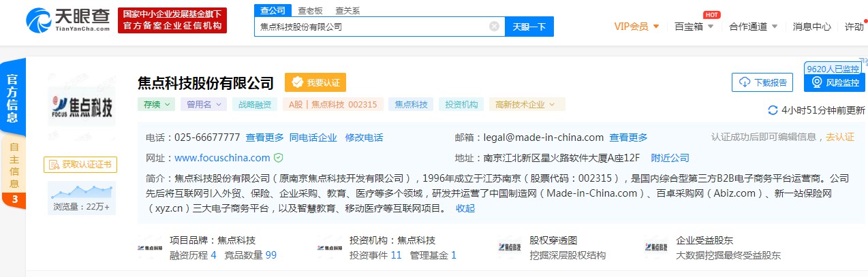Image resolution: width=868 pixels, height=277 pixels.
Task: Click 融资历程 4 link
Action: click(x=194, y=255)
